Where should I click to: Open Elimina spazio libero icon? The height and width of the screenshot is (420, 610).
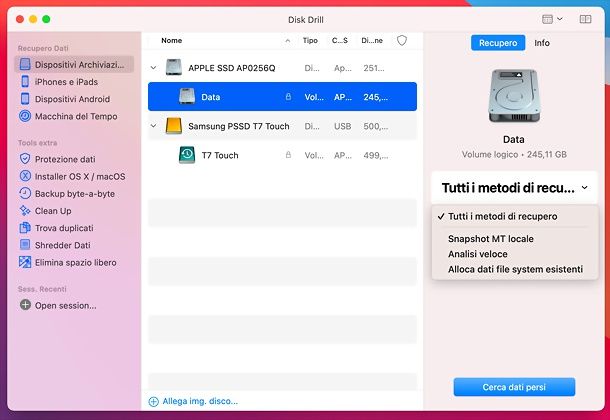point(25,262)
